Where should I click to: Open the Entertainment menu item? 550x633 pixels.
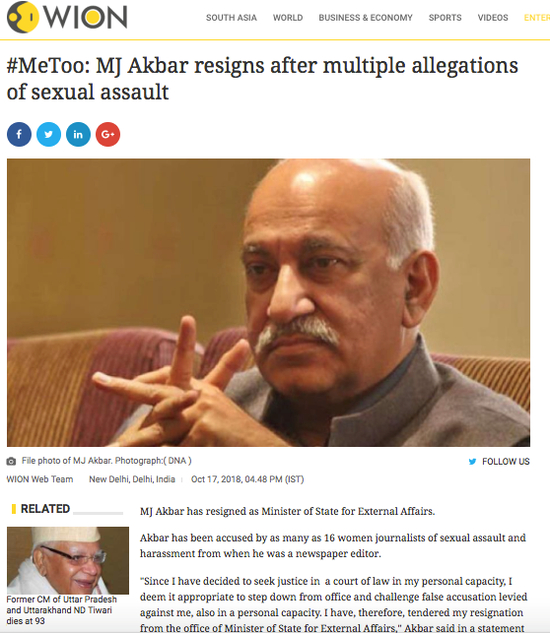(x=537, y=18)
